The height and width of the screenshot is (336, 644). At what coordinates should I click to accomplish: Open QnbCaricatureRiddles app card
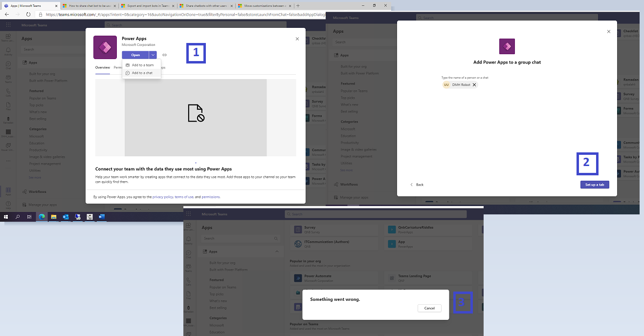click(x=429, y=230)
